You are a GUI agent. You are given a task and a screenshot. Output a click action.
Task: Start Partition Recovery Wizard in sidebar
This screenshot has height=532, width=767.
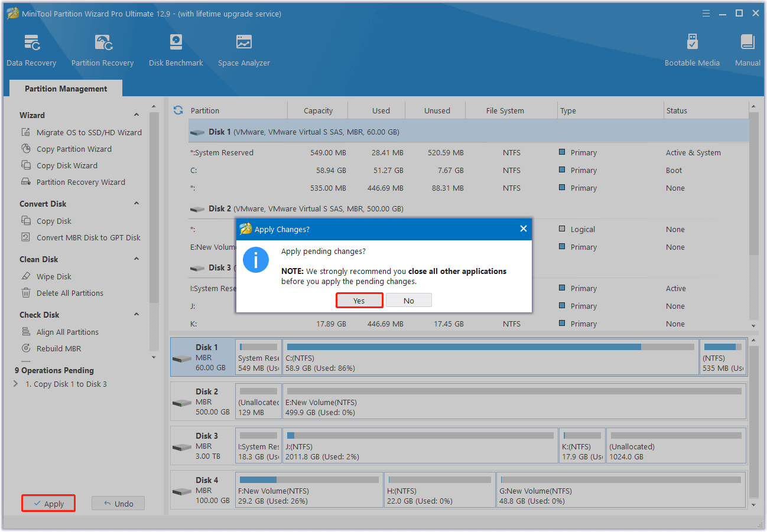point(73,182)
